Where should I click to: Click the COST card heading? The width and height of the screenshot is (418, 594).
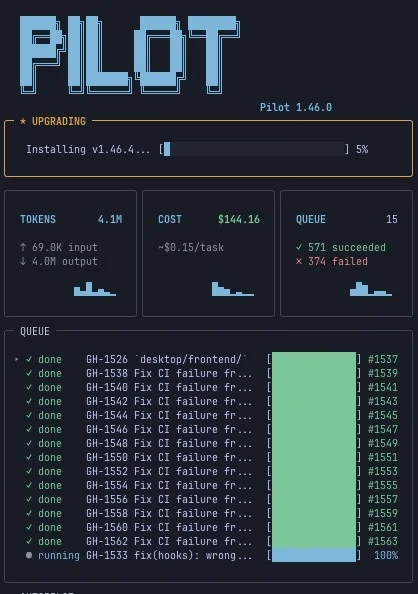[x=170, y=219]
